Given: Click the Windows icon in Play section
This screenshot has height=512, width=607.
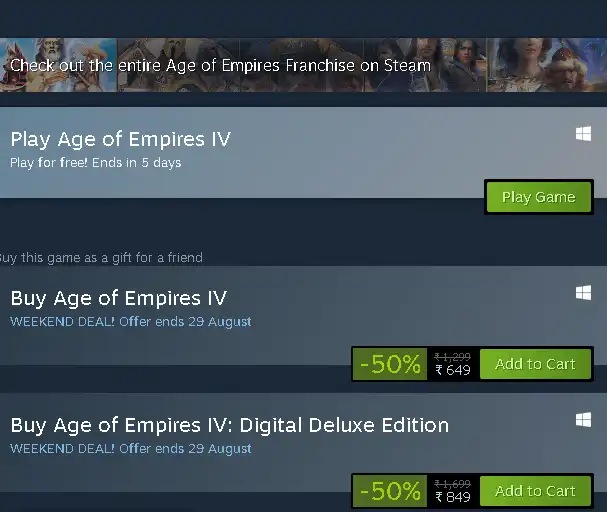Looking at the screenshot, I should click(x=583, y=134).
